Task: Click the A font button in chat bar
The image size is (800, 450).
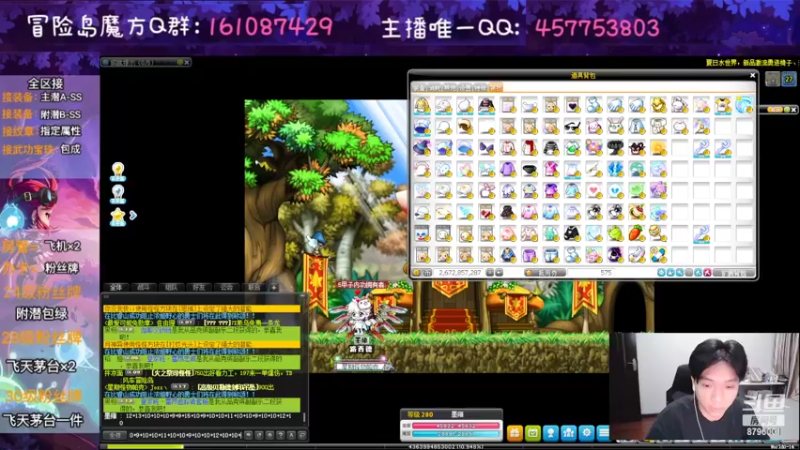Action: click(x=291, y=435)
